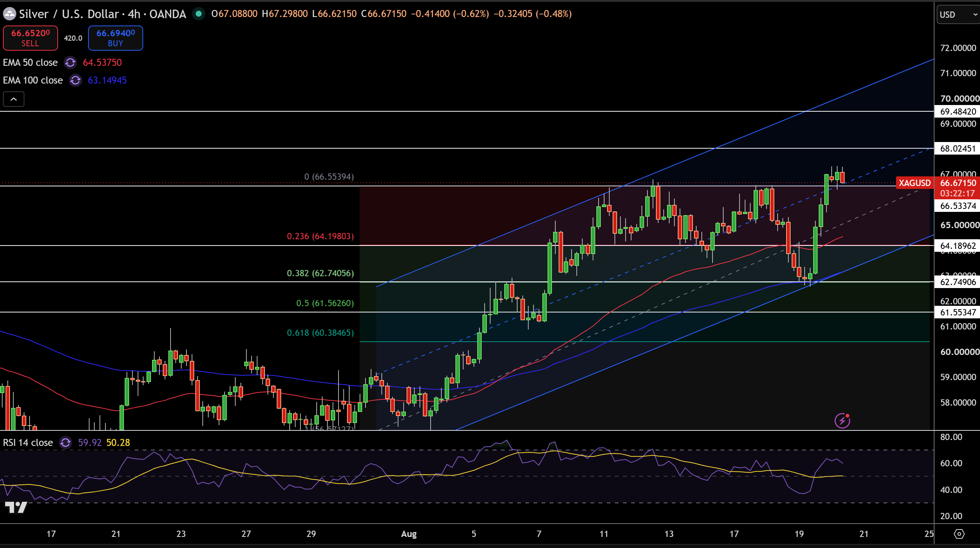Select the 0.382 (62.74056) Fibonacci label

coord(320,273)
